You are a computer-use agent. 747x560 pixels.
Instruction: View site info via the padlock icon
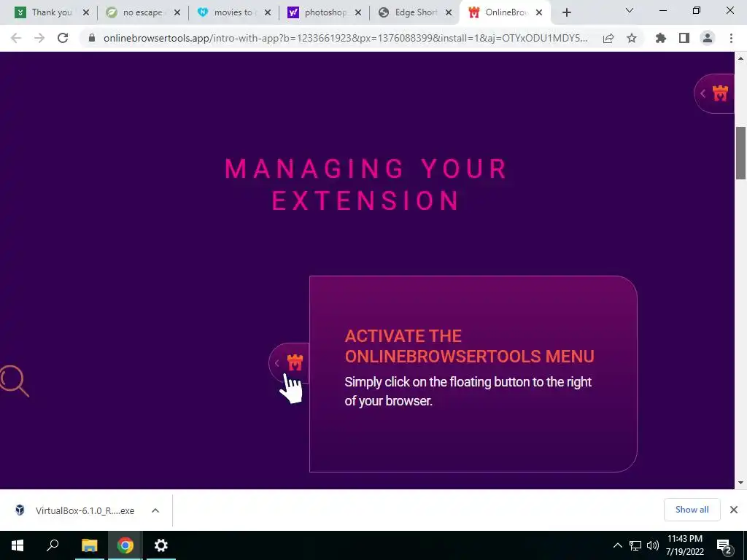click(92, 38)
